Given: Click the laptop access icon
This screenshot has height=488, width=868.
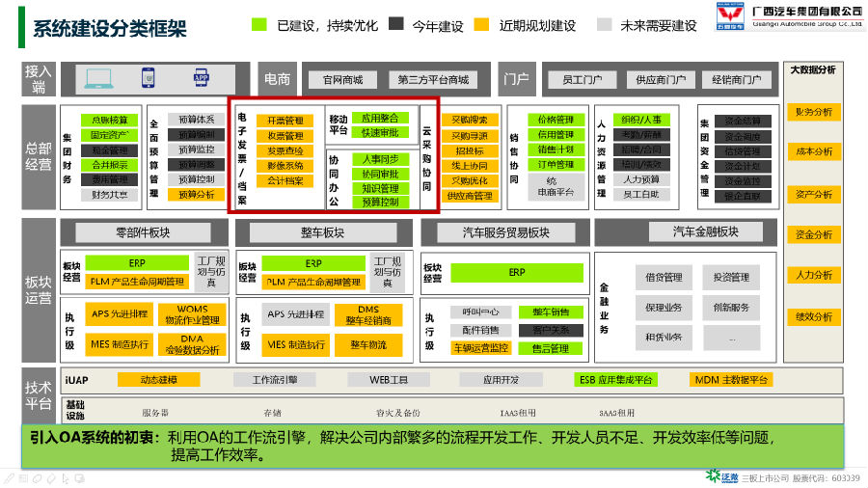Looking at the screenshot, I should pyautogui.click(x=99, y=79).
